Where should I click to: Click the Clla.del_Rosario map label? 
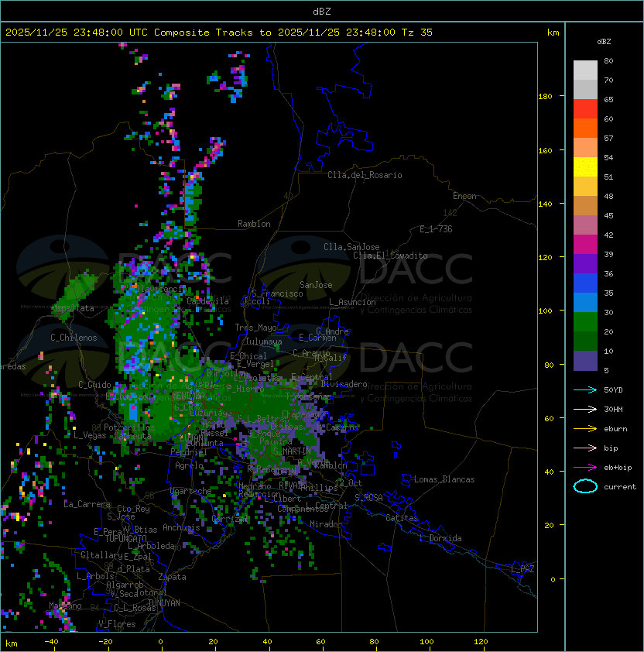[x=365, y=175]
